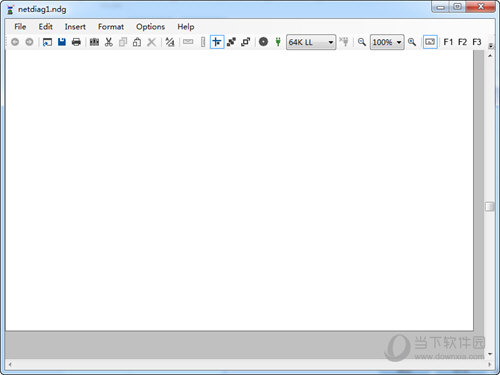Viewport: 500px width, 375px height.
Task: Click the grayed plug icon after dropdown
Action: [x=344, y=42]
